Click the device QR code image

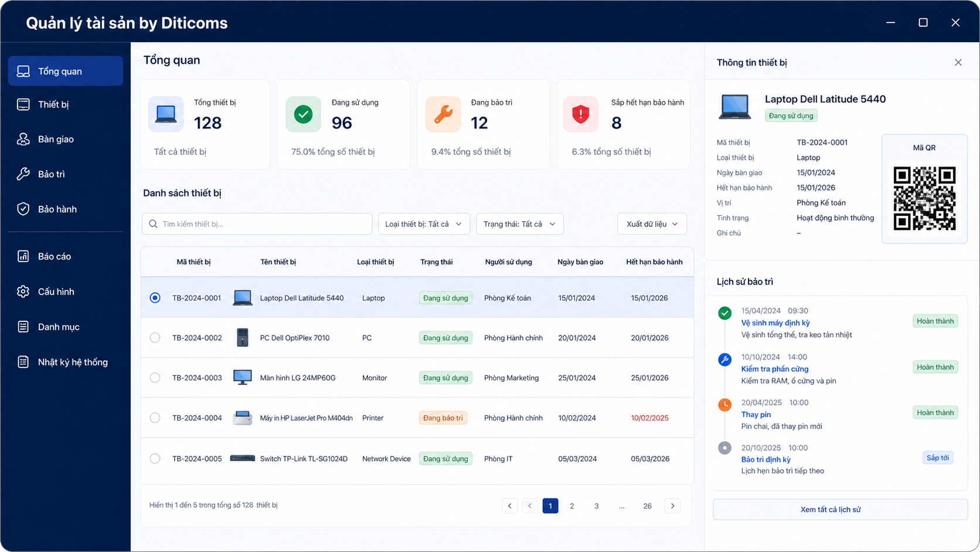(924, 198)
